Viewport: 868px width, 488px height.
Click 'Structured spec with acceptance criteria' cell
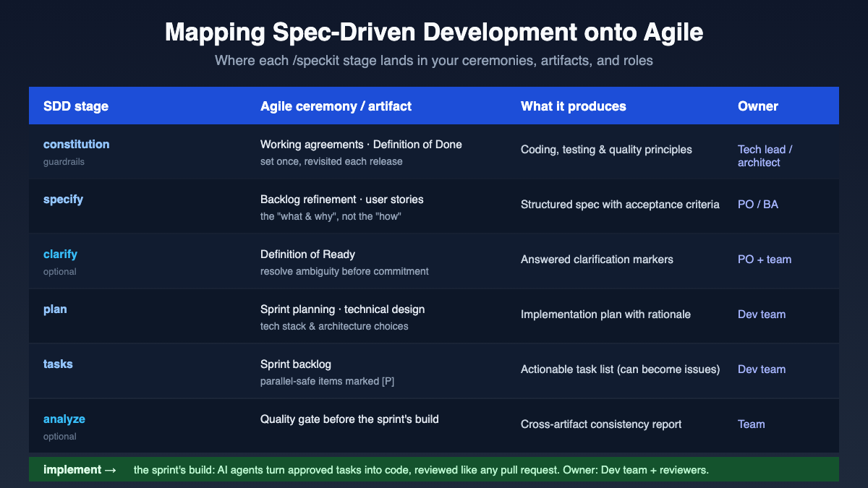point(620,205)
